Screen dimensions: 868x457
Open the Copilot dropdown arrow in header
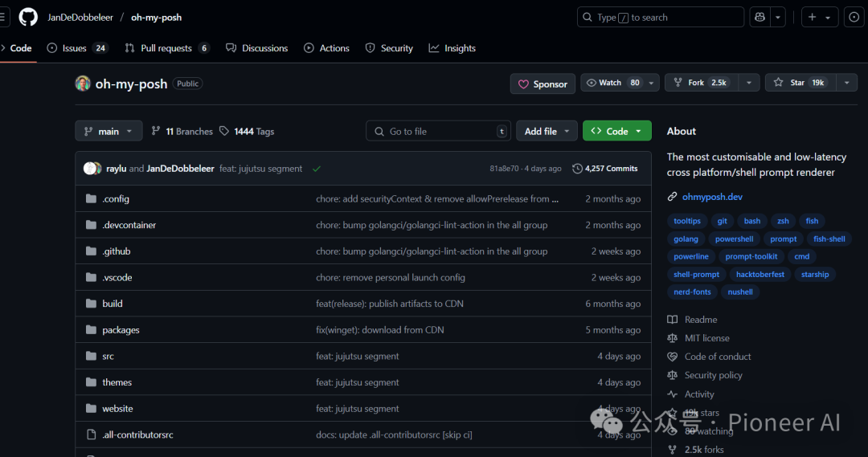pos(778,17)
